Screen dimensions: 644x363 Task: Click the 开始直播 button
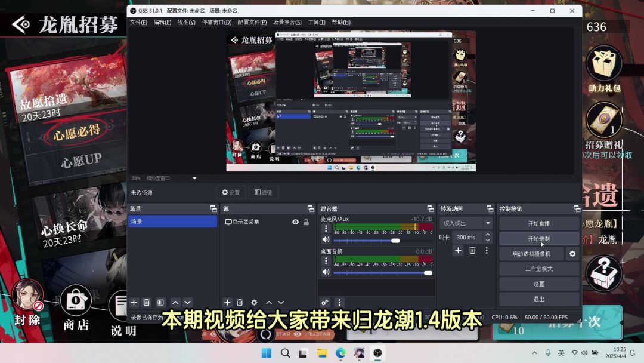click(538, 223)
